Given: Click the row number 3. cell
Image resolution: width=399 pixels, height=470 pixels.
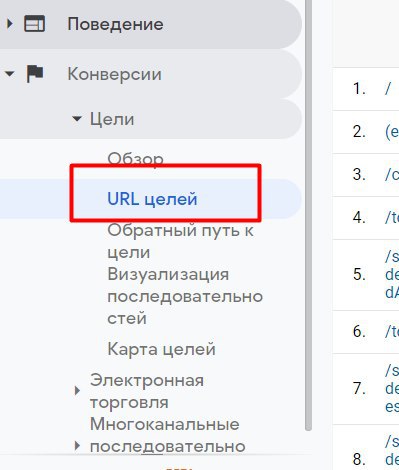Looking at the screenshot, I should point(359,175).
